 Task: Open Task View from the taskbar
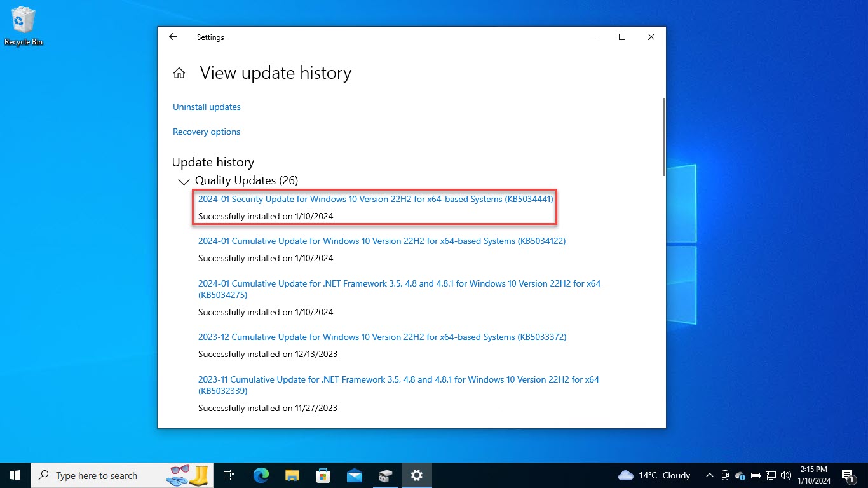[229, 475]
